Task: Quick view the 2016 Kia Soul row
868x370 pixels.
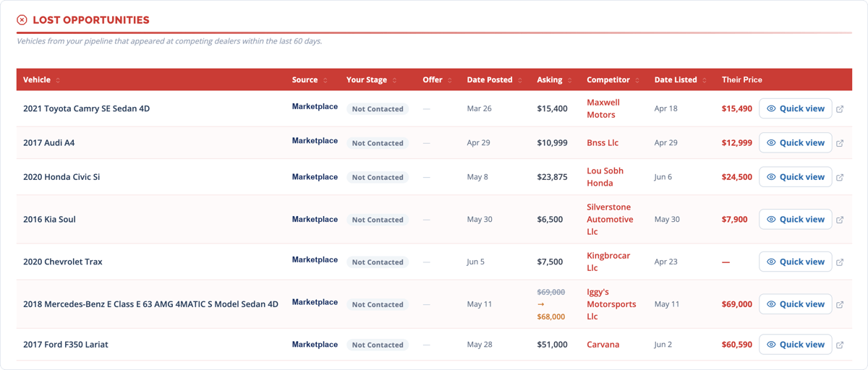Action: (795, 219)
